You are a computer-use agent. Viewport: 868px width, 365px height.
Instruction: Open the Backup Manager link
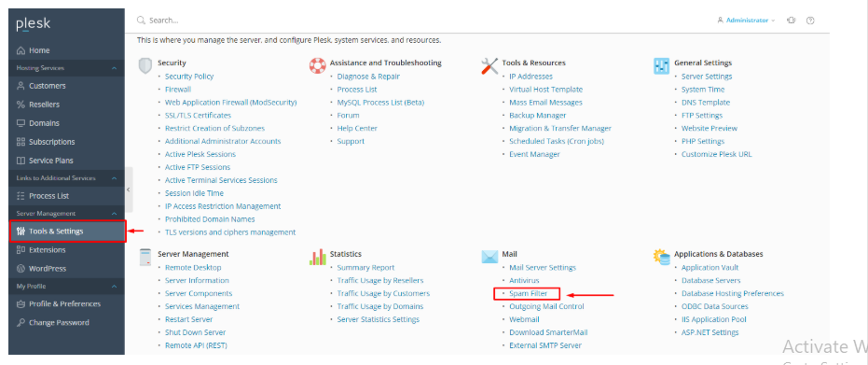pos(538,115)
